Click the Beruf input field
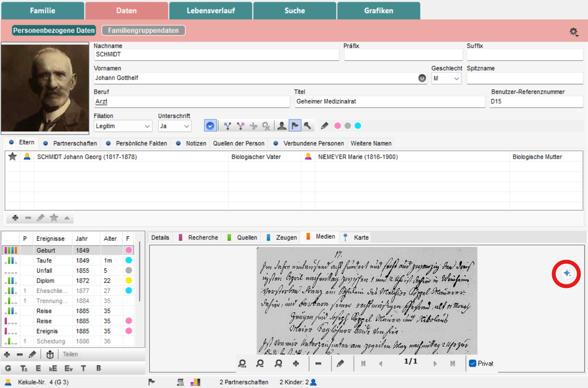The image size is (588, 388). (x=192, y=102)
